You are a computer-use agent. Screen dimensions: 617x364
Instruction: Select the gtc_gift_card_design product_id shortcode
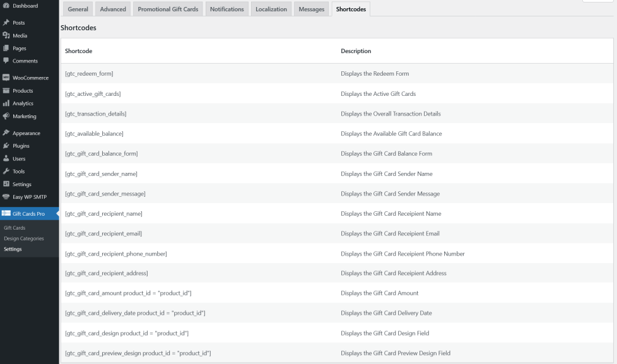coord(127,333)
